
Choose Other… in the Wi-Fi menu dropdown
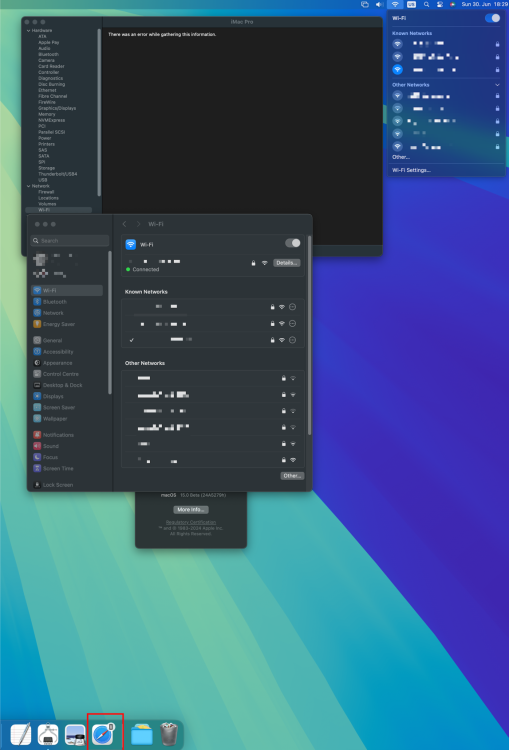coord(401,157)
